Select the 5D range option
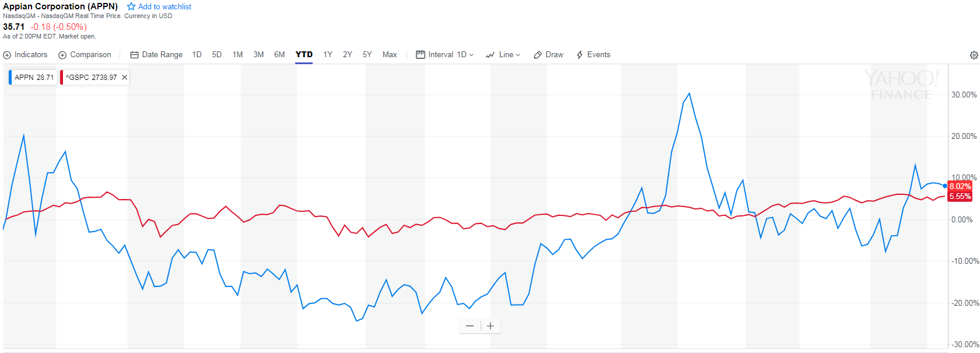980x353 pixels. click(x=217, y=55)
